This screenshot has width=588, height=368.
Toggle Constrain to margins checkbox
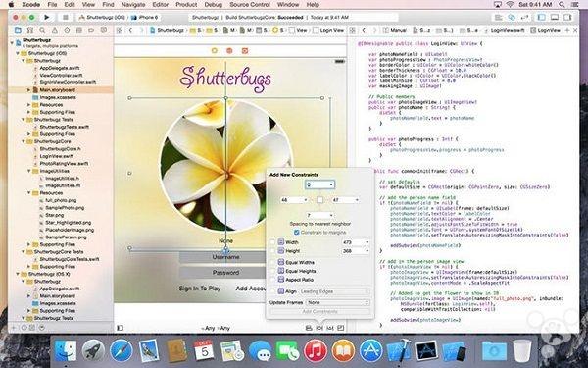click(297, 233)
